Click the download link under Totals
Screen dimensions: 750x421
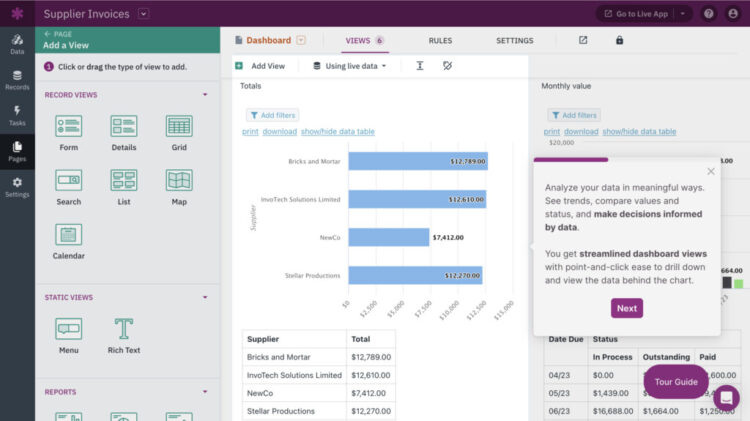coord(279,132)
